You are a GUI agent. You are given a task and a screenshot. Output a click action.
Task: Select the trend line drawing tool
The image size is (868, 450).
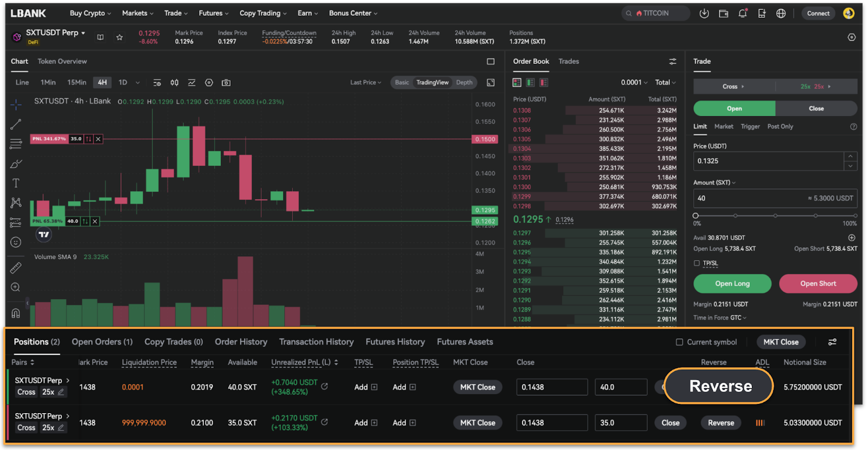pyautogui.click(x=16, y=124)
